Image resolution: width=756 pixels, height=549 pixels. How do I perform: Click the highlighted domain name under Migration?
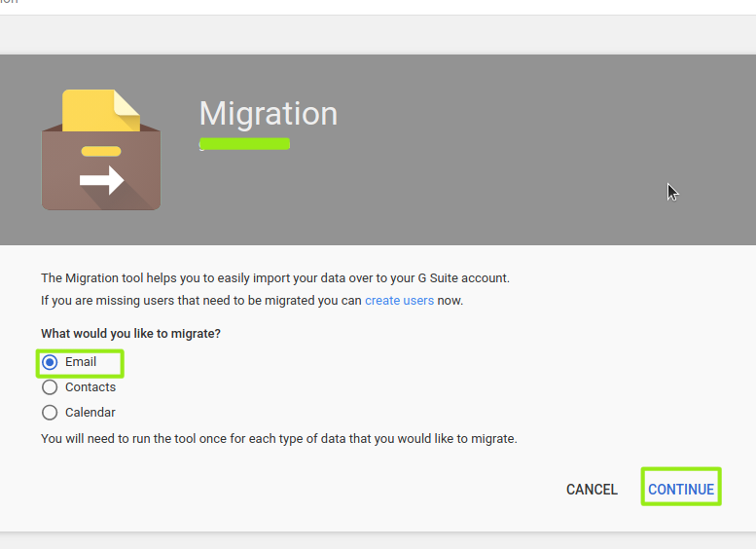[244, 144]
